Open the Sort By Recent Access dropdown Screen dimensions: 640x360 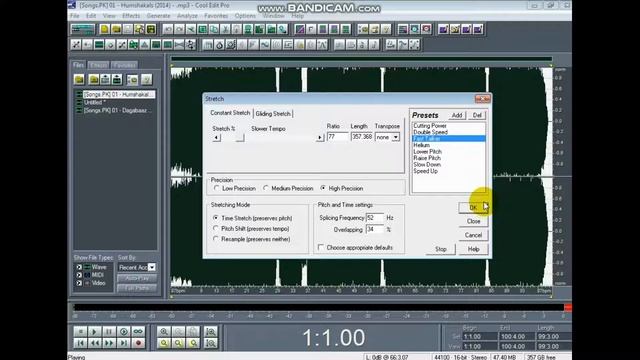coord(151,267)
